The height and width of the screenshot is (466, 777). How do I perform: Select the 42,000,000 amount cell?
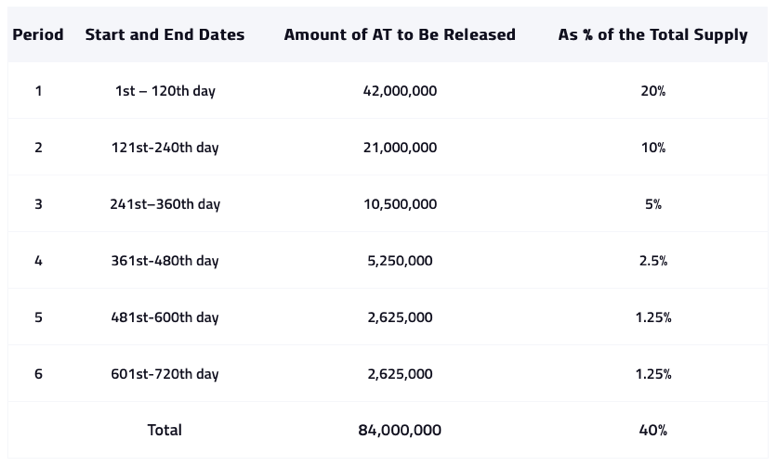(x=399, y=91)
